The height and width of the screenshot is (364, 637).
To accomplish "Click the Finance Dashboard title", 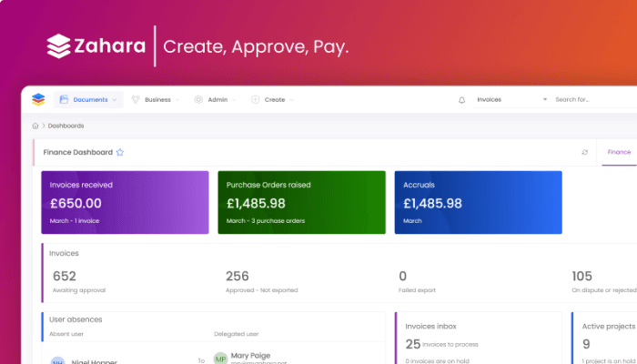I will 78,152.
